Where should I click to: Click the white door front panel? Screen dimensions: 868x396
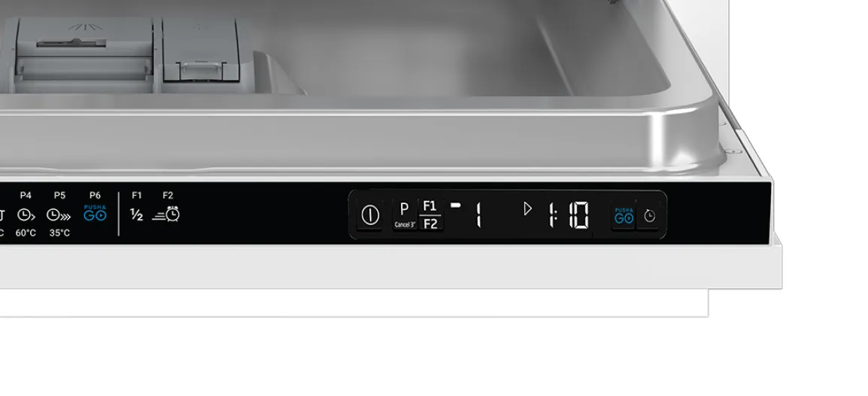click(x=387, y=267)
